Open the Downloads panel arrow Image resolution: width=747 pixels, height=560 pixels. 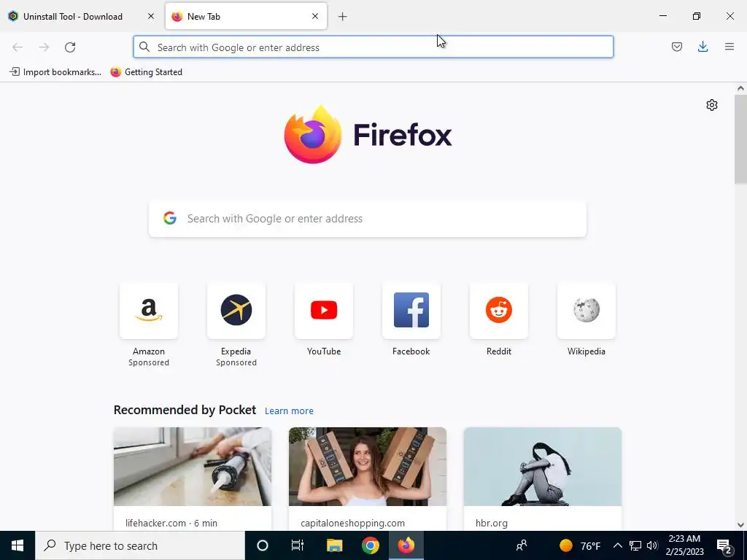pos(703,47)
